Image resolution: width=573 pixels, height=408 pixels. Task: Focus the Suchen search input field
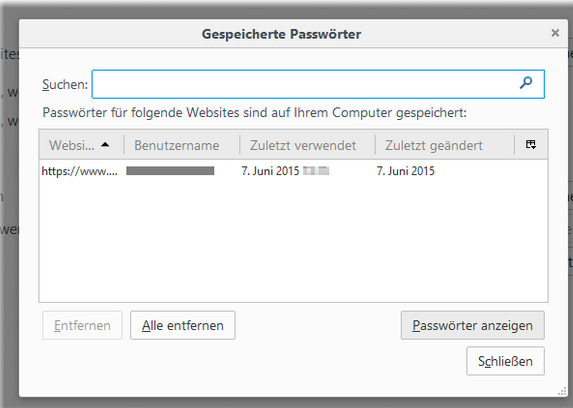pos(318,84)
